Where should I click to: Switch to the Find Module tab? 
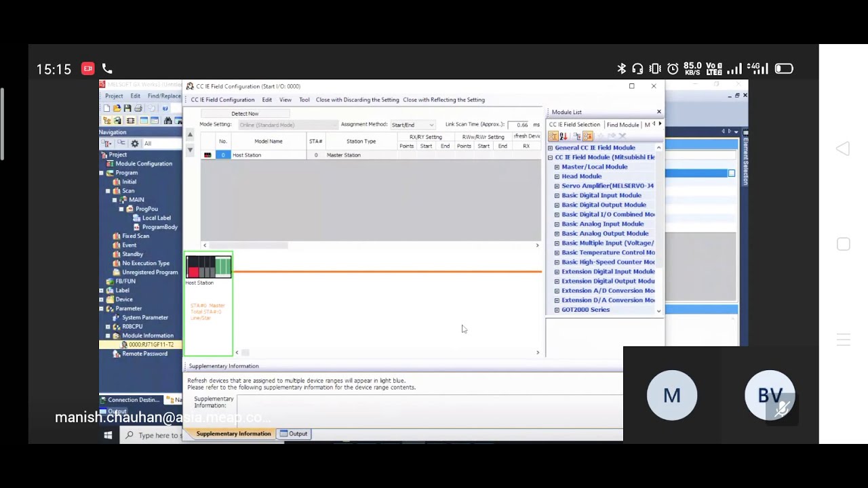click(x=623, y=125)
